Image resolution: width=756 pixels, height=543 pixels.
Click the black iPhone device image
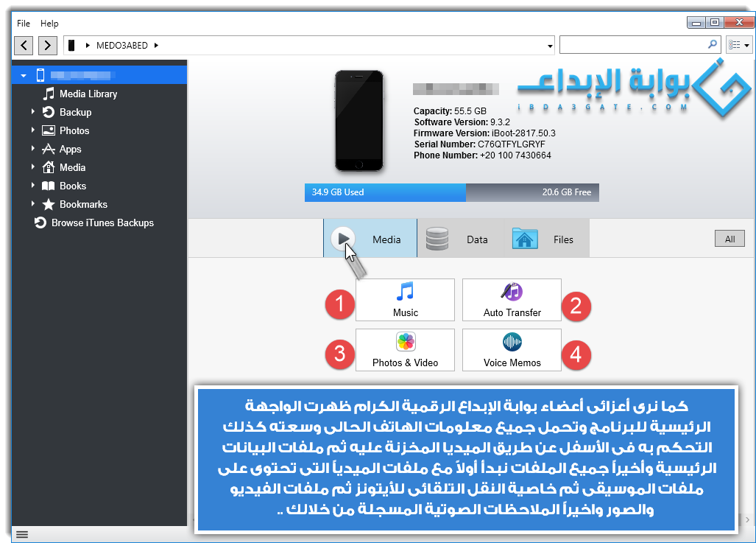point(359,121)
